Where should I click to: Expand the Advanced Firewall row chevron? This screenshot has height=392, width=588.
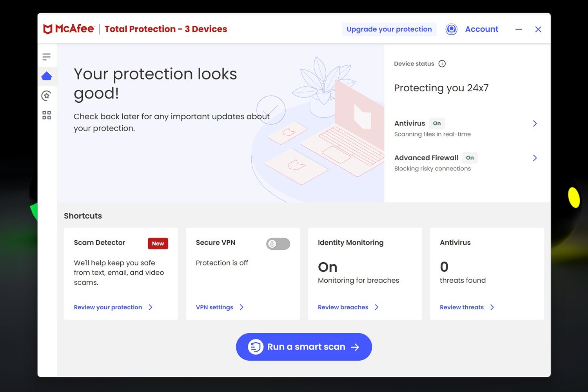535,158
